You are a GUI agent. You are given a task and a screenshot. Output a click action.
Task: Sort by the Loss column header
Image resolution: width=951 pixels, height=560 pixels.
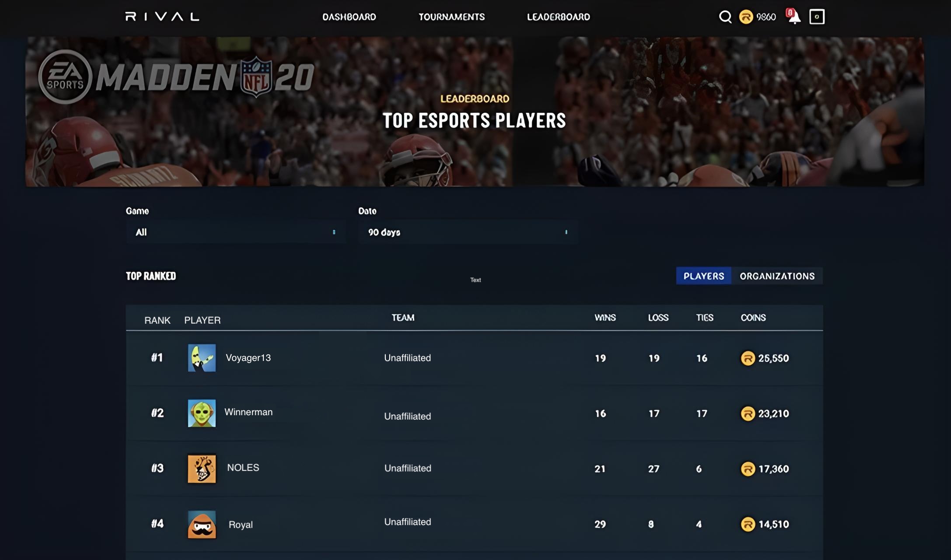[x=658, y=318]
